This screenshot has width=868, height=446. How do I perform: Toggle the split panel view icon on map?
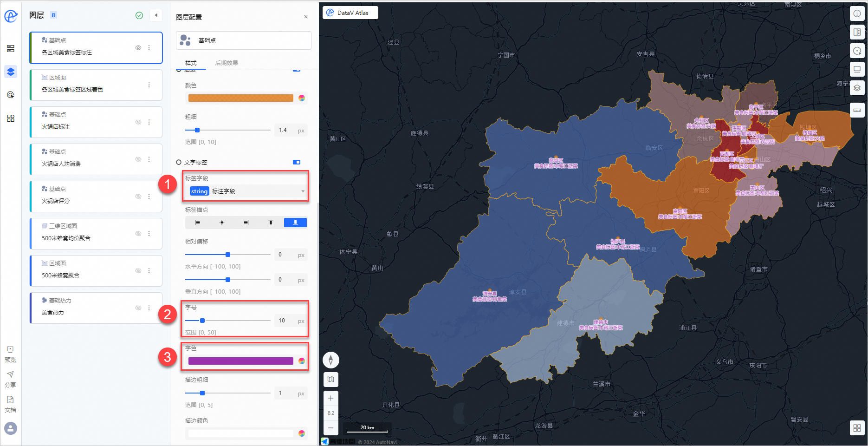point(857,32)
